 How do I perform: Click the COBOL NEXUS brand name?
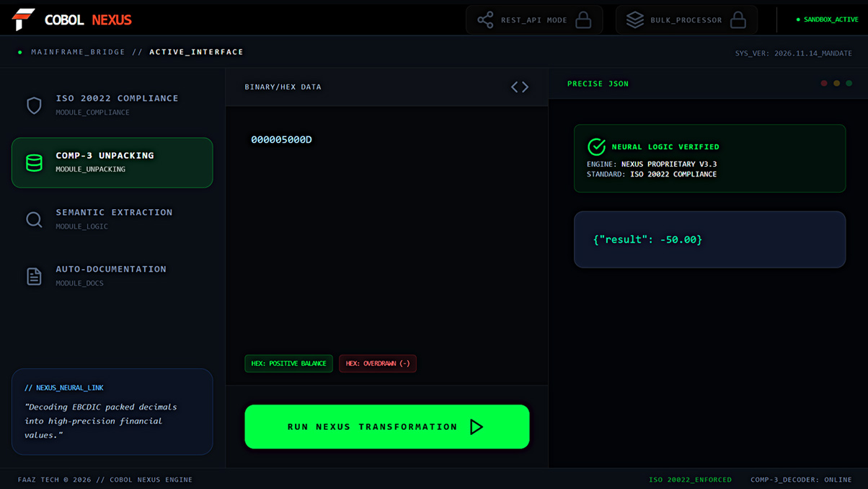(88, 20)
